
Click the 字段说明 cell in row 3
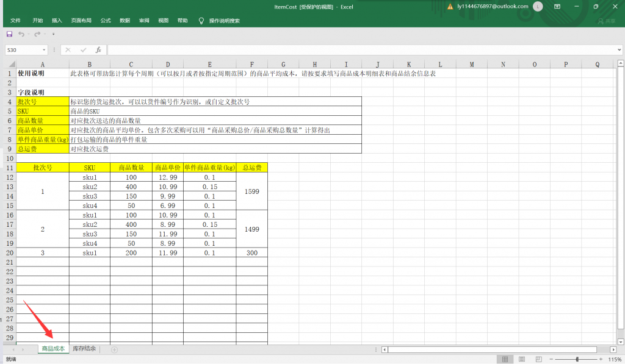(43, 93)
